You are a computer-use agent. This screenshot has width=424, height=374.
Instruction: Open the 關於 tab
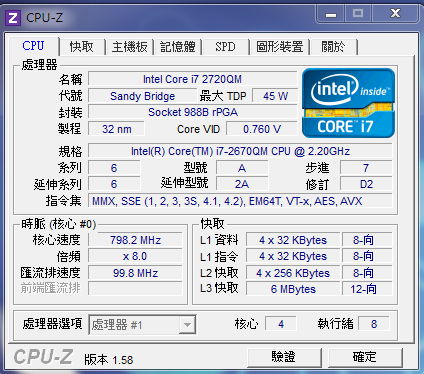333,47
